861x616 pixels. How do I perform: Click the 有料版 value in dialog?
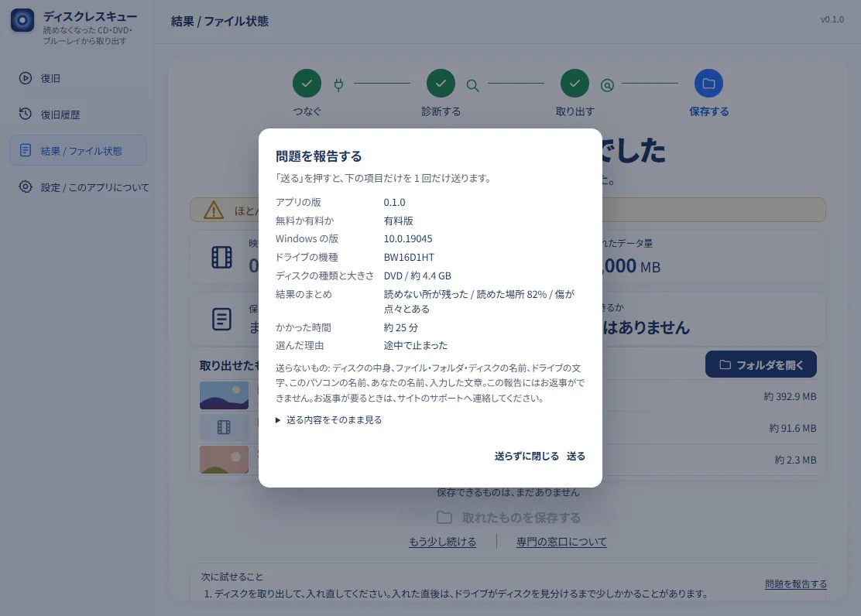(399, 221)
